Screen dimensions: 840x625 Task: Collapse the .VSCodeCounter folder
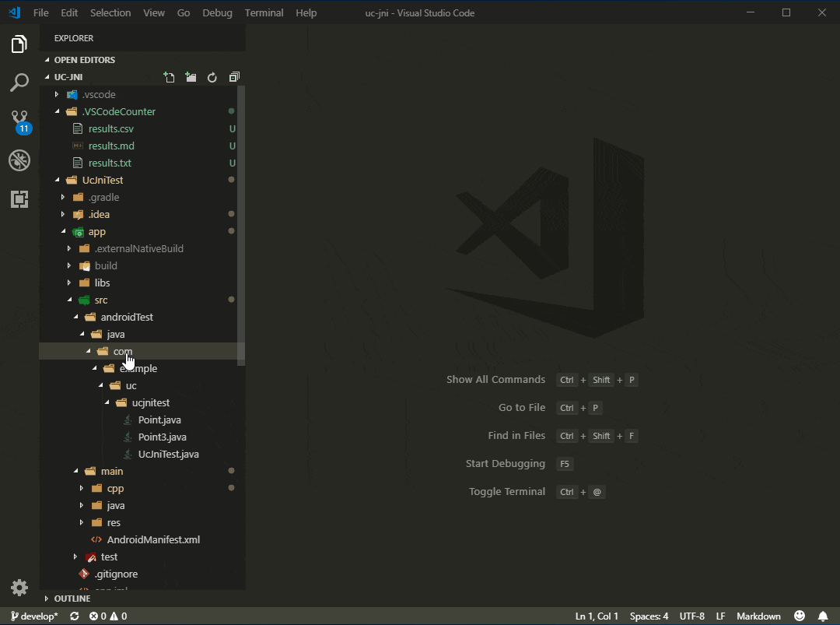(x=142, y=111)
